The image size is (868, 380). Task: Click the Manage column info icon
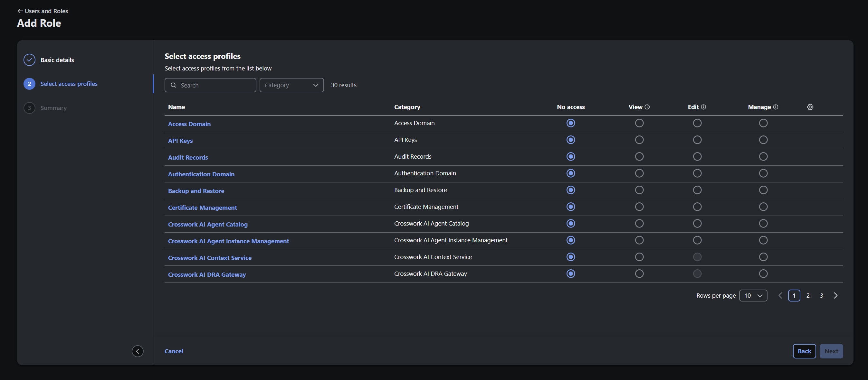coord(775,107)
